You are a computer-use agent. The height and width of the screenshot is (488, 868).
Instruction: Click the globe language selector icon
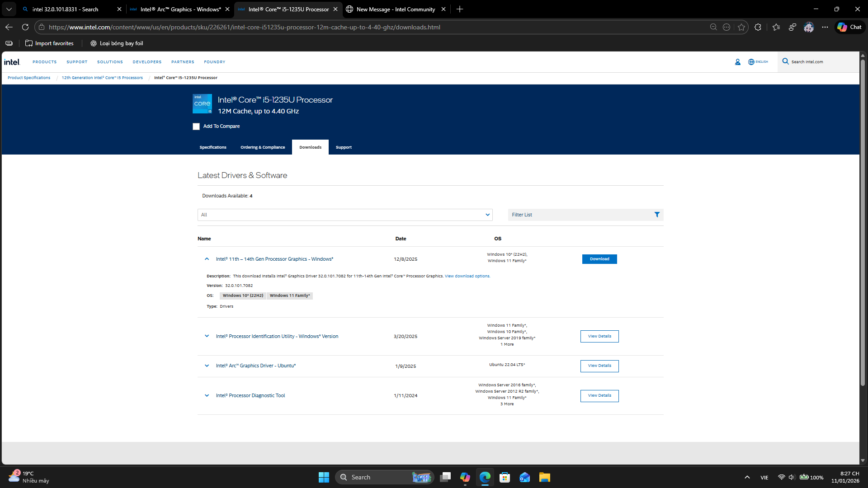pyautogui.click(x=751, y=62)
